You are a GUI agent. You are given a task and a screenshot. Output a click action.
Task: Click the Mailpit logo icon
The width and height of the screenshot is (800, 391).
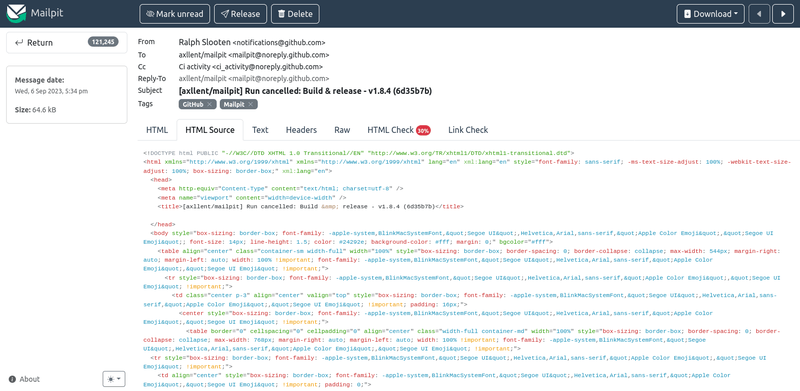click(16, 14)
